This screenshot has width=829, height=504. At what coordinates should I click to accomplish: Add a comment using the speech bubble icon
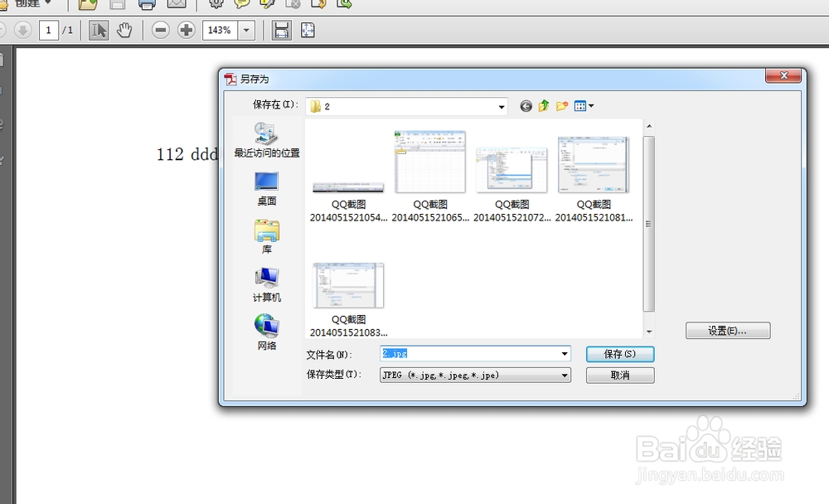(242, 5)
